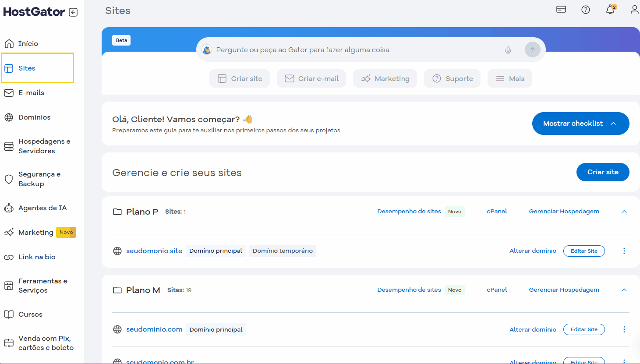Open the three-dot menu for seudomonio.site
Viewport: 640px width, 364px height.
[x=624, y=251]
